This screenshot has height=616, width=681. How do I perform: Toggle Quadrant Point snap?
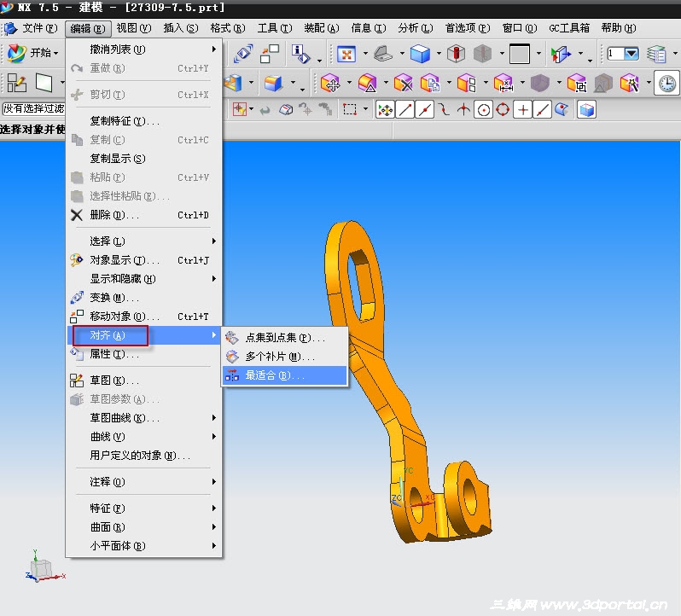(503, 109)
